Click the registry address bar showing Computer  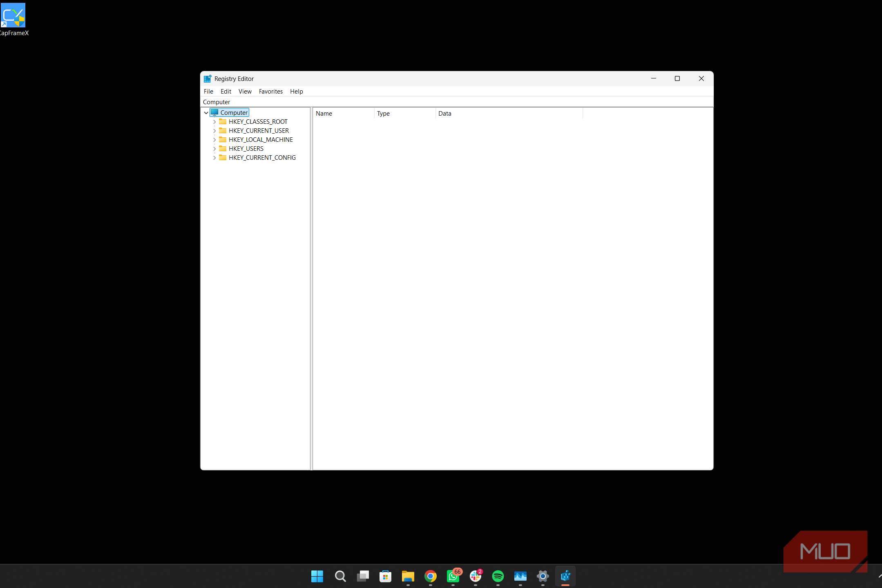pos(457,102)
